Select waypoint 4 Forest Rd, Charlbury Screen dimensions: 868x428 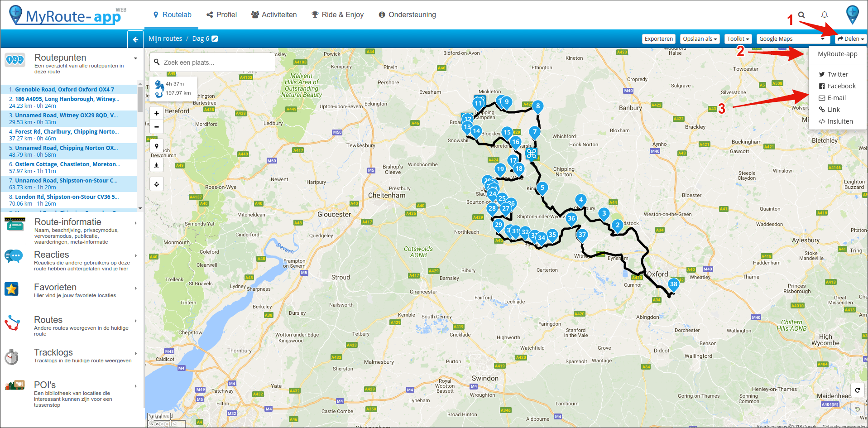[x=69, y=135]
